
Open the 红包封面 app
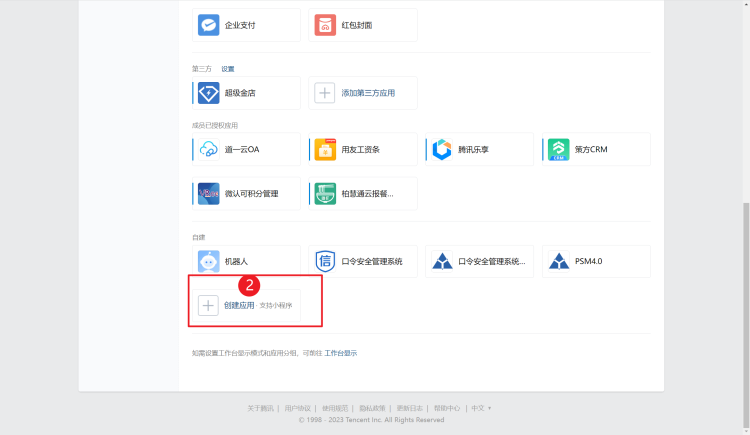(363, 25)
